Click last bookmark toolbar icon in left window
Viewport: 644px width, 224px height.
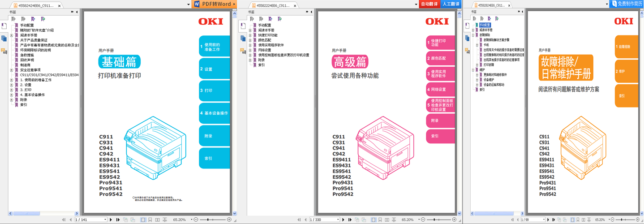pos(43,19)
